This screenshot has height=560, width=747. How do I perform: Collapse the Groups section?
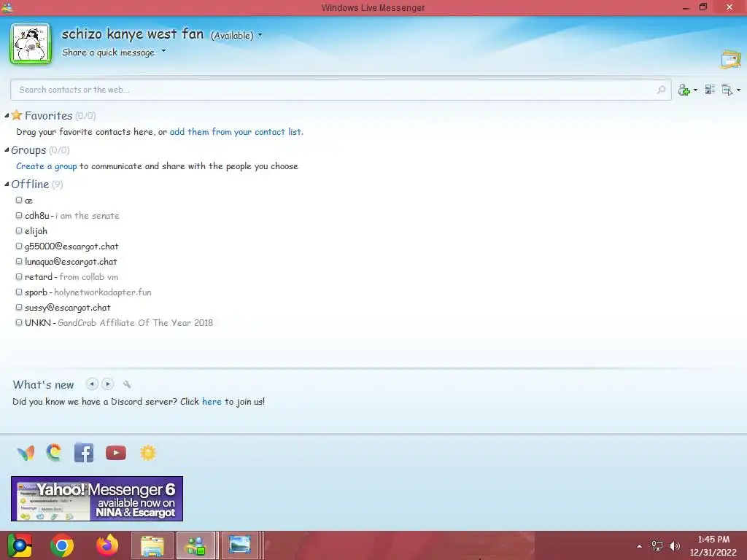click(x=7, y=149)
